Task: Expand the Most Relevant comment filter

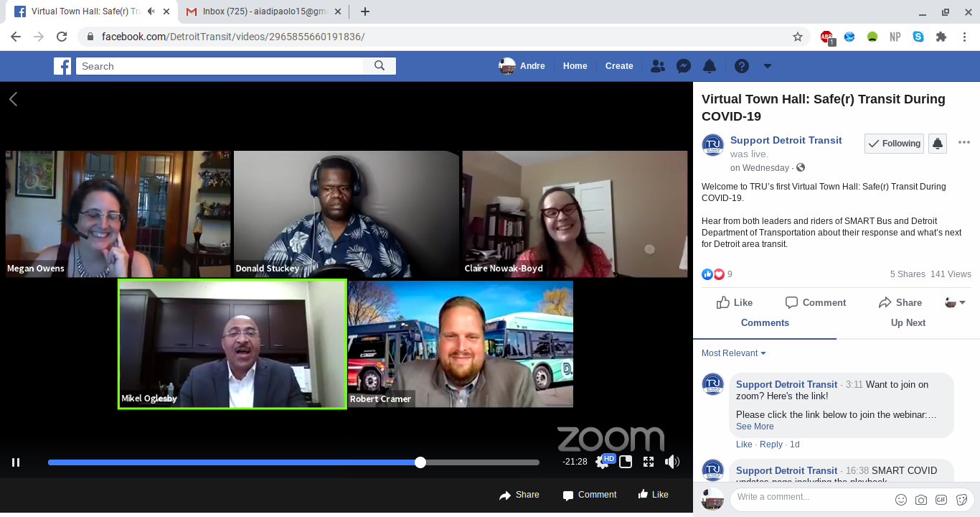Action: [733, 353]
